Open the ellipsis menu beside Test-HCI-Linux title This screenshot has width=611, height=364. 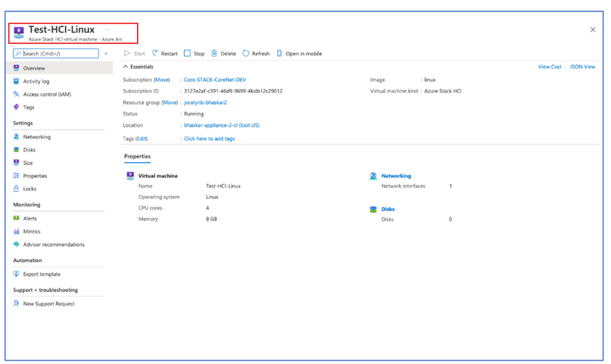(107, 29)
